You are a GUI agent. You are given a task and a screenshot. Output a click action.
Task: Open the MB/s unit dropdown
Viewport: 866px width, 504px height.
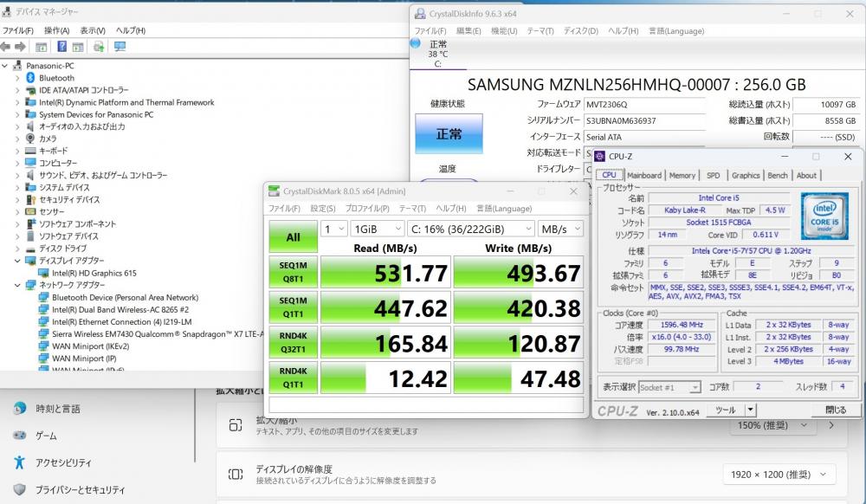561,229
